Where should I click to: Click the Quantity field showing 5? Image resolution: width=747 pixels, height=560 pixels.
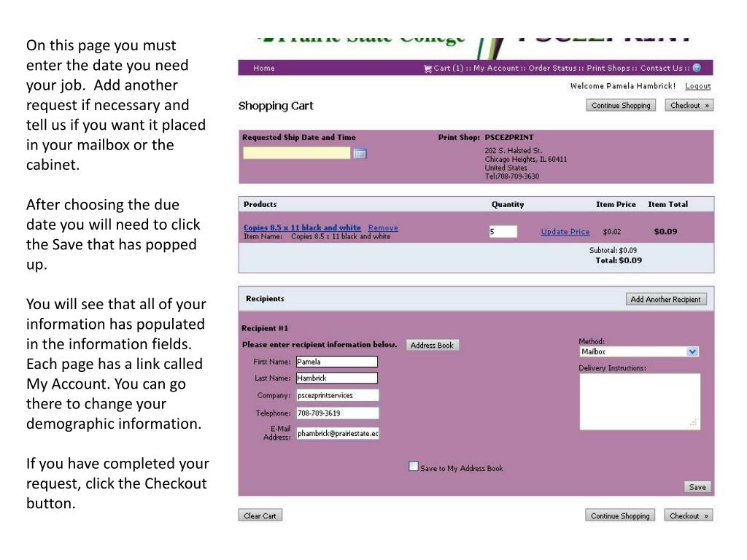pyautogui.click(x=503, y=231)
